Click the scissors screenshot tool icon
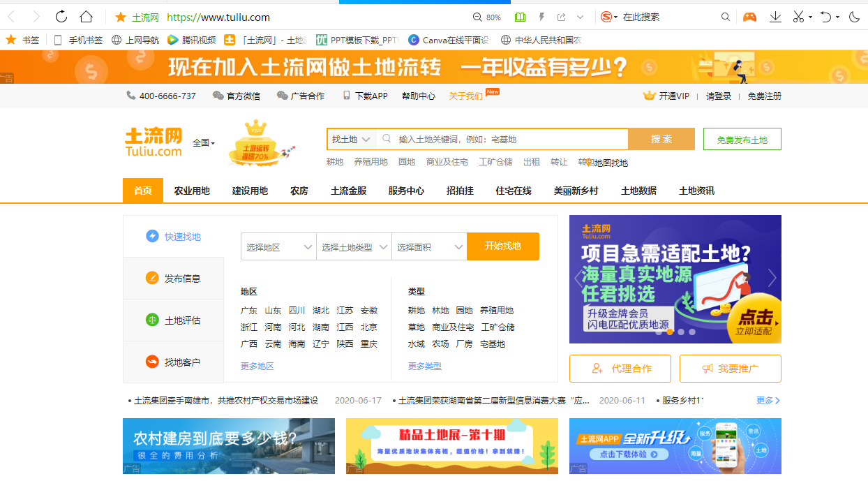868x481 pixels. pos(799,17)
